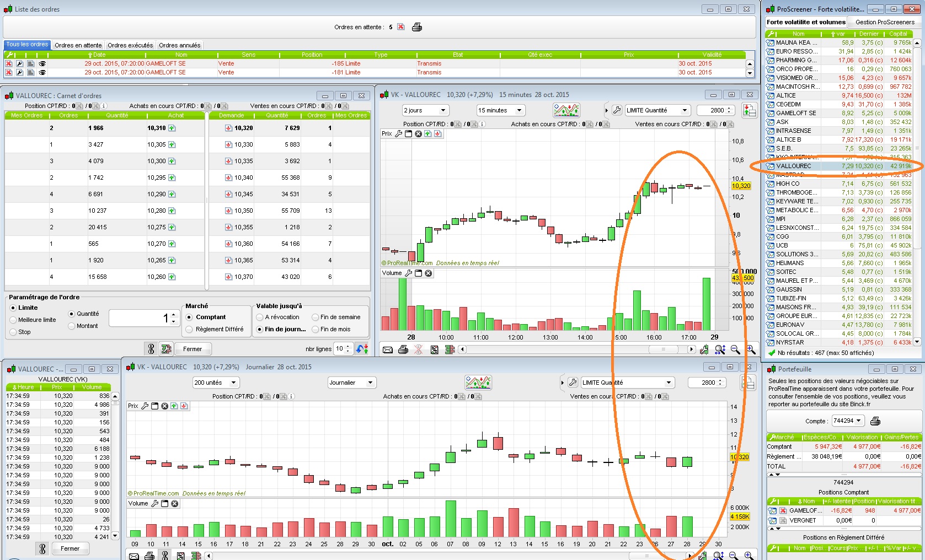
Task: Choose the Quantité option
Action: pyautogui.click(x=72, y=314)
